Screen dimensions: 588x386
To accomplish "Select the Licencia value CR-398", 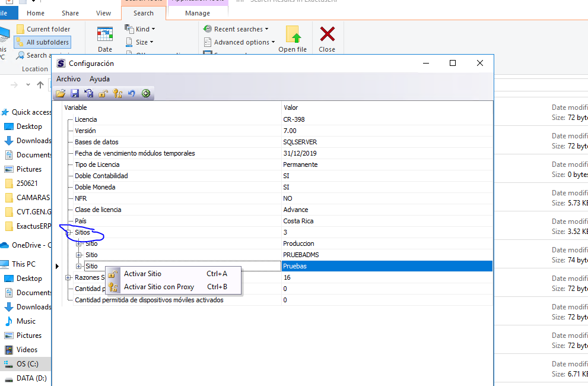I will [x=294, y=119].
